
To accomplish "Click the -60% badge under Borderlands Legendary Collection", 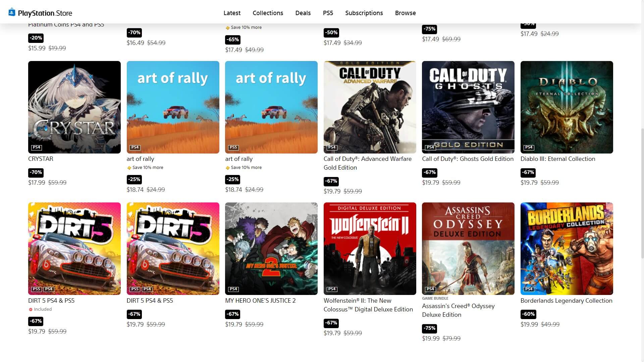I will click(528, 314).
